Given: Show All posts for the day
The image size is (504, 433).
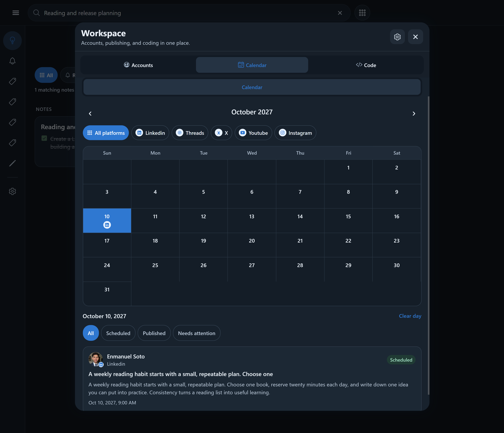Looking at the screenshot, I should click(x=91, y=333).
